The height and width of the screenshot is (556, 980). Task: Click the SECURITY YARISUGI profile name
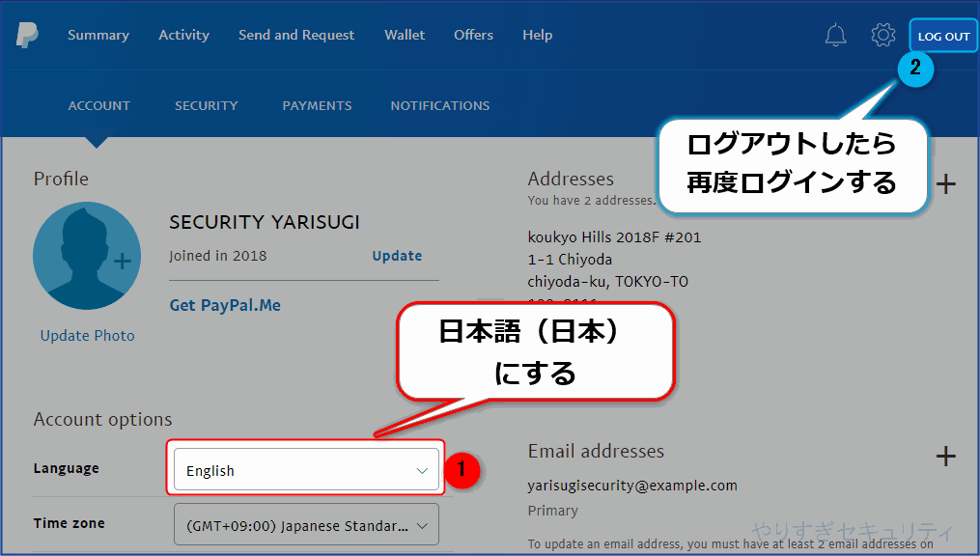tap(265, 222)
